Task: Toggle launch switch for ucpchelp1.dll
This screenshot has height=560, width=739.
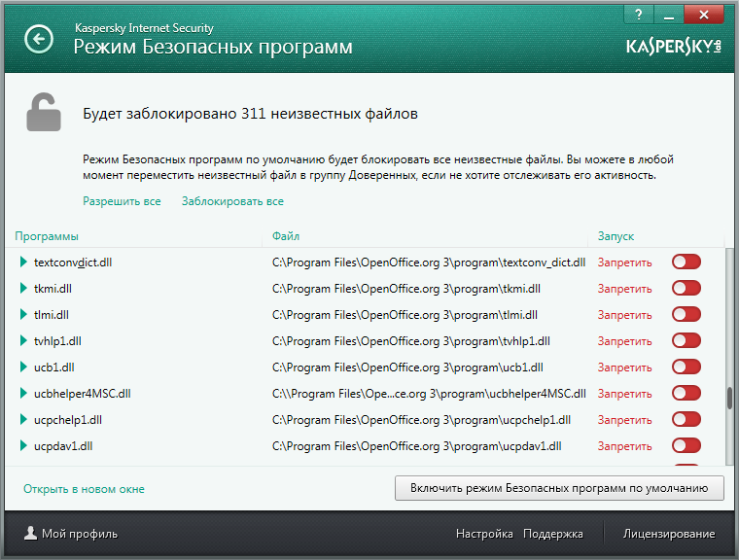Action: pos(686,420)
